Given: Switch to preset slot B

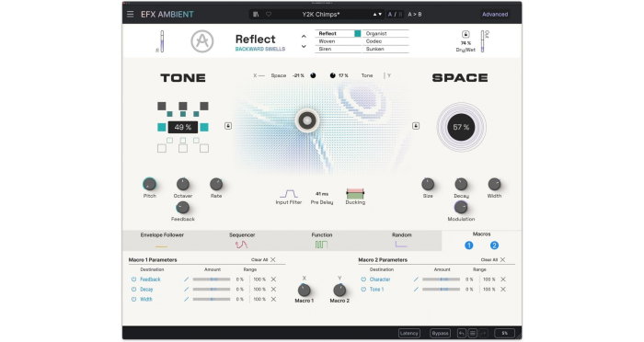Looking at the screenshot, I should (400, 15).
